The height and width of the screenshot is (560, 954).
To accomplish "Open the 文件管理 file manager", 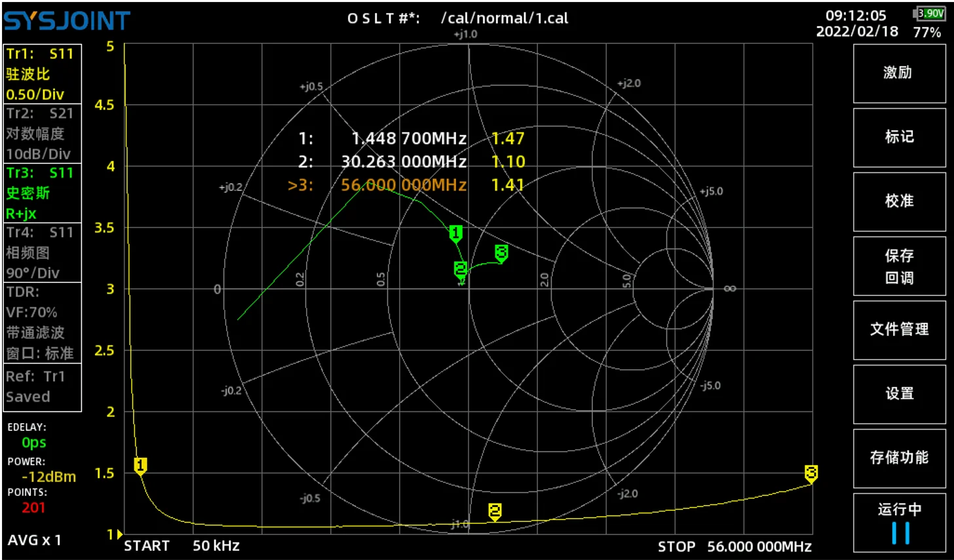I will (x=899, y=330).
